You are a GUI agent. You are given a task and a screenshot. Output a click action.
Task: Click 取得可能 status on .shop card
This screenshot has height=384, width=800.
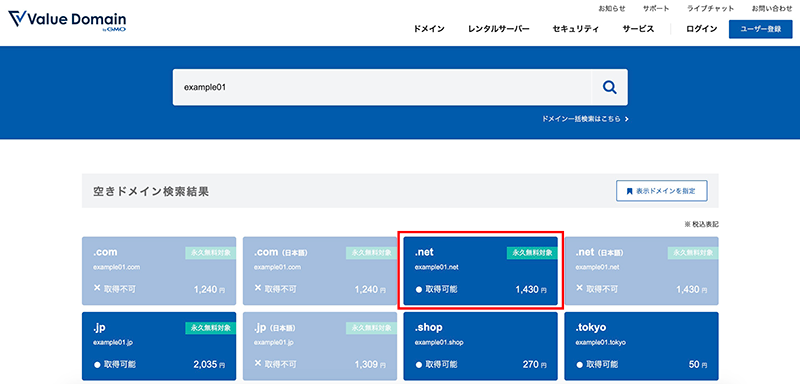tap(436, 365)
